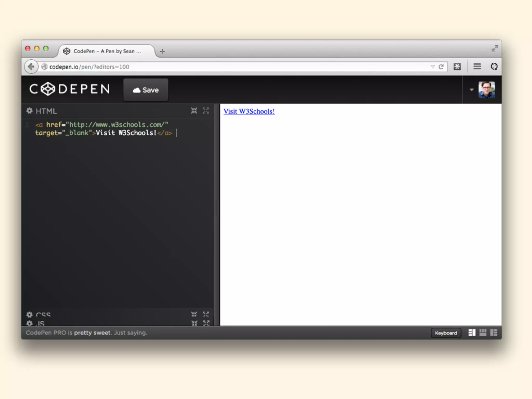Switch to right editors layout icon
This screenshot has width=532, height=399.
coord(494,333)
